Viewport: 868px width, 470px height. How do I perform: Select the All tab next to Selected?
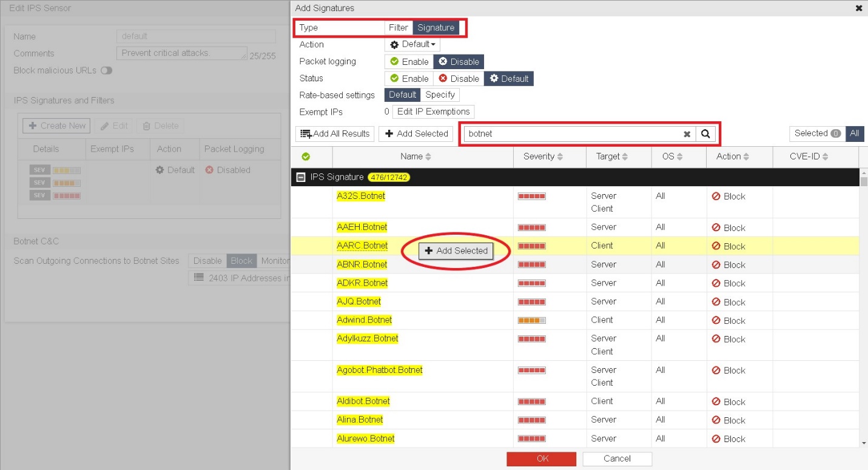[855, 133]
